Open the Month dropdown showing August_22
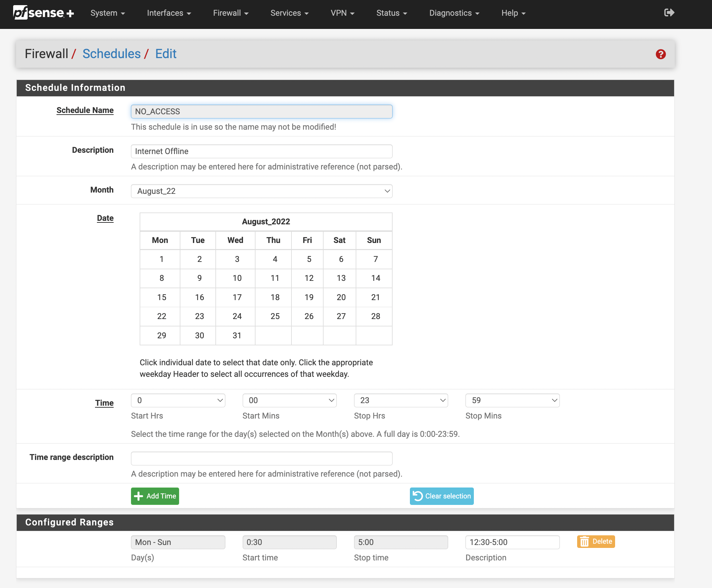The width and height of the screenshot is (712, 588). coord(261,191)
